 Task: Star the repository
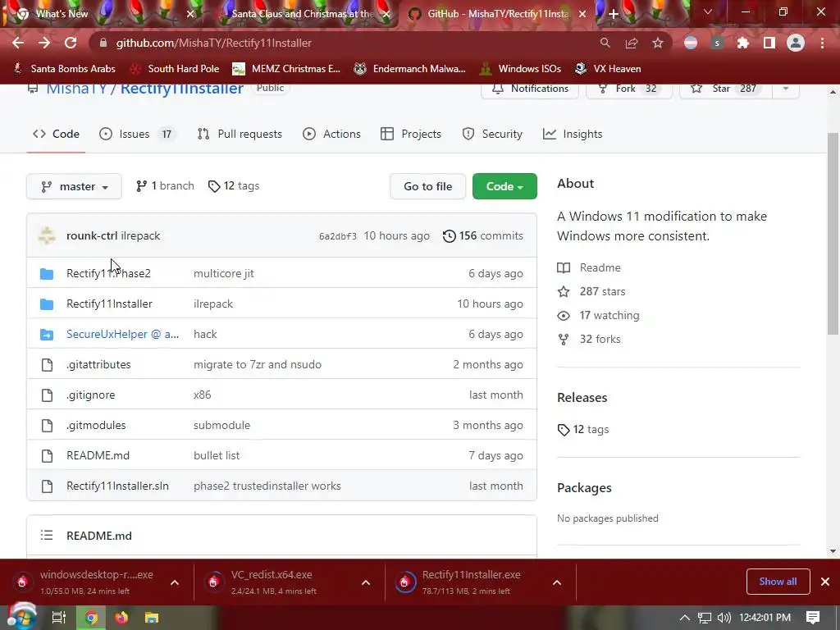(x=726, y=89)
